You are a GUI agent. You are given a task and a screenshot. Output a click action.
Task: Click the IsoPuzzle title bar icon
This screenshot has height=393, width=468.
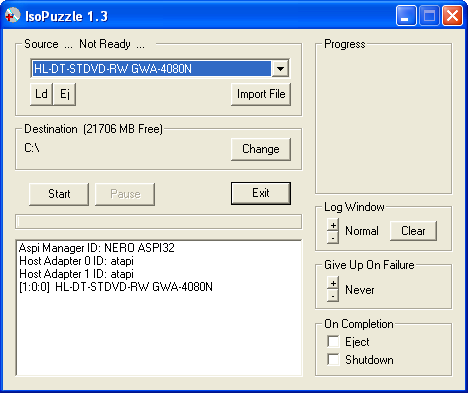[13, 15]
